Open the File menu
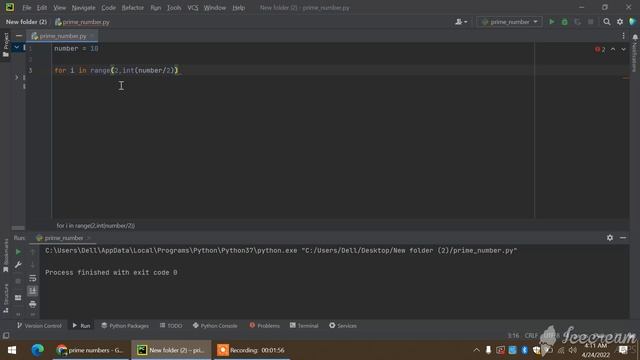This screenshot has width=640, height=360. click(27, 8)
